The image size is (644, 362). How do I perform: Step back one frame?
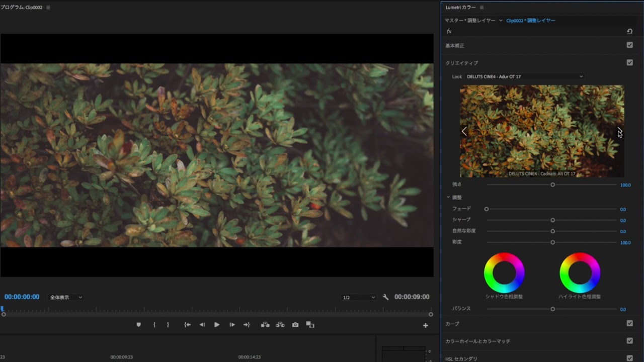202,325
